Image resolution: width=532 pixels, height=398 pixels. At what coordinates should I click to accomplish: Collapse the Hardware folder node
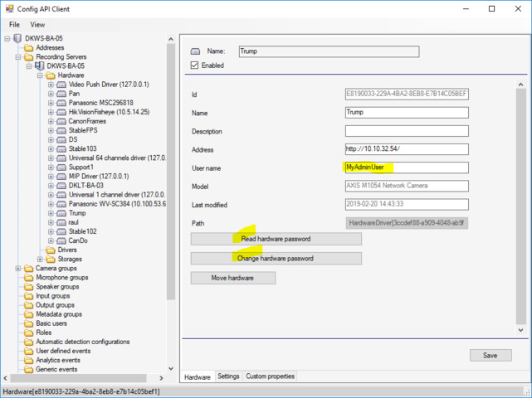pos(40,75)
